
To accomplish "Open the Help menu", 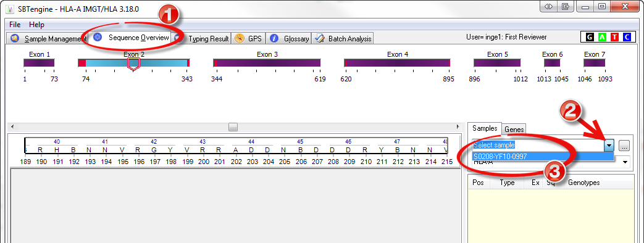I will (36, 25).
